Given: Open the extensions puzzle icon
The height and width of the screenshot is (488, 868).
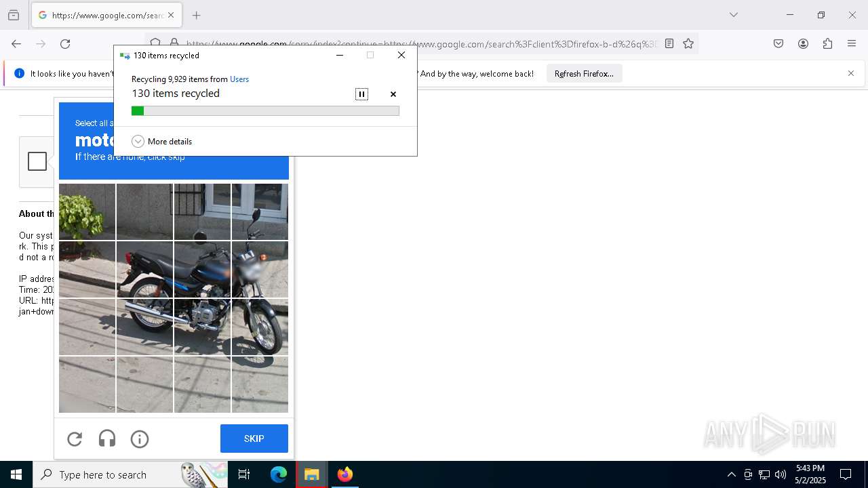Looking at the screenshot, I should point(827,44).
